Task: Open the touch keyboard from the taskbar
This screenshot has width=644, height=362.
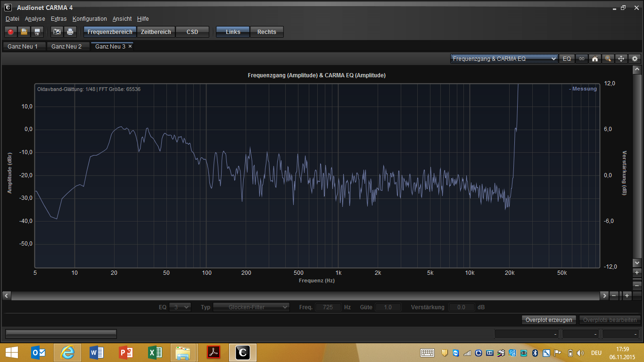Action: pyautogui.click(x=428, y=353)
